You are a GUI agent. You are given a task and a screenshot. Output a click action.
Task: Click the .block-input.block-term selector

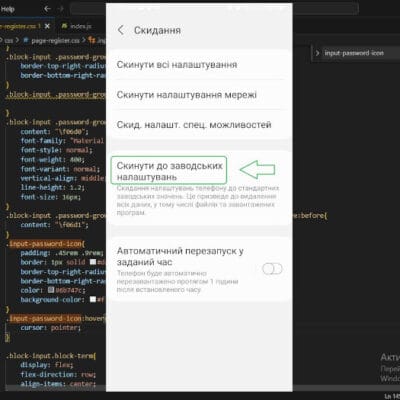click(x=51, y=356)
